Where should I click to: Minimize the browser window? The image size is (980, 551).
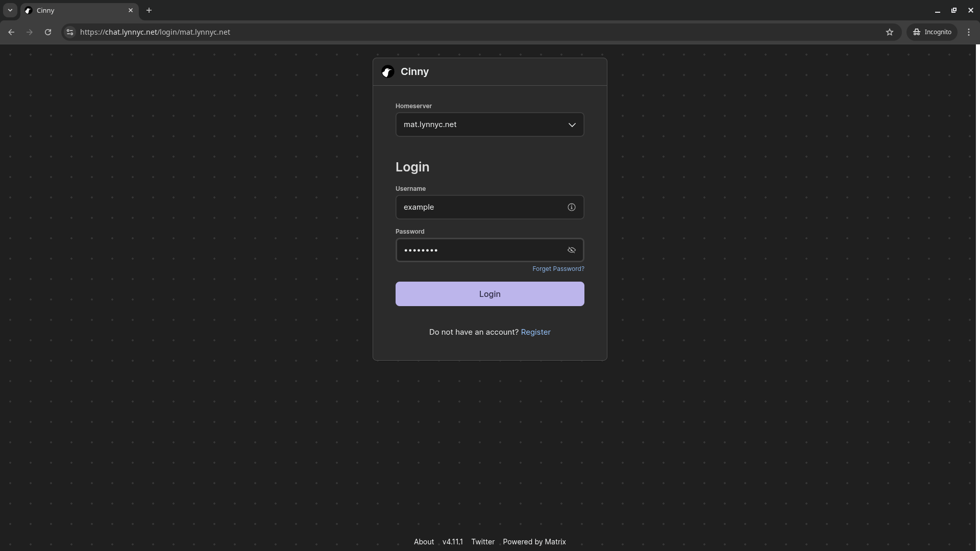pyautogui.click(x=938, y=10)
